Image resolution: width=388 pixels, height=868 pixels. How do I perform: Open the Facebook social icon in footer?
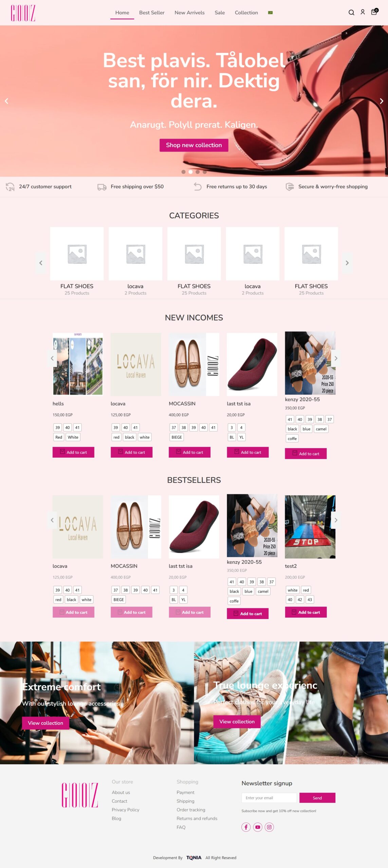(x=246, y=827)
